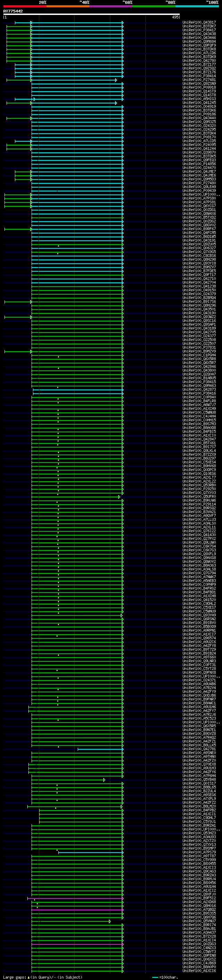Click the UniRef100_B7Z177 label

(199, 64)
